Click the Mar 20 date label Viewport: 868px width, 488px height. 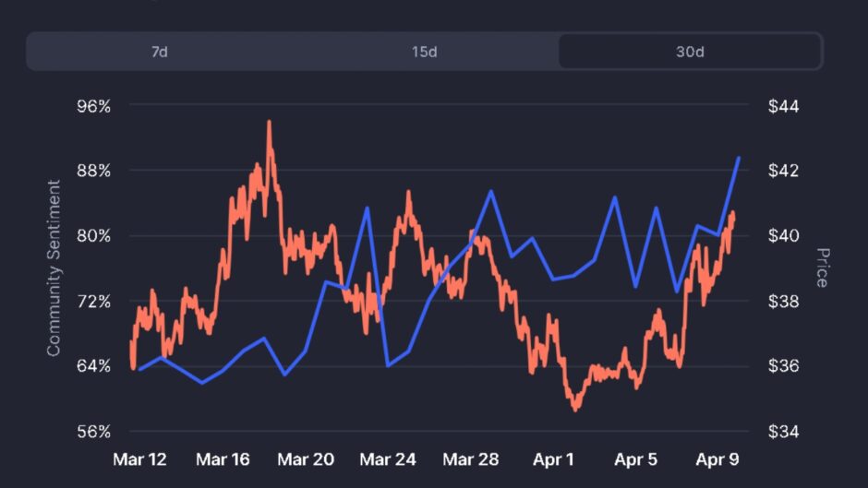[x=306, y=458]
